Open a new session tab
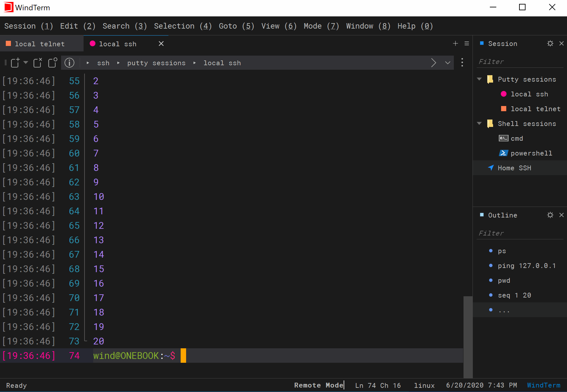This screenshot has height=392, width=567. pos(455,43)
